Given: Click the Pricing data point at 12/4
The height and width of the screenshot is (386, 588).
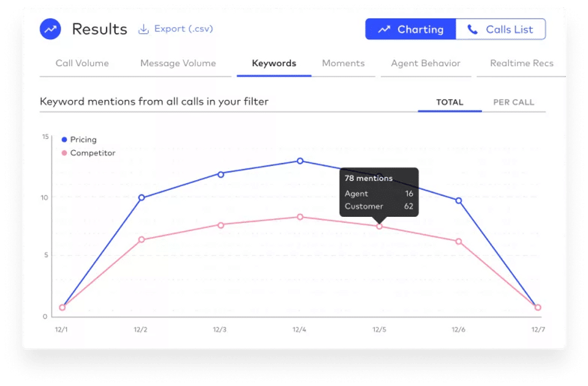Looking at the screenshot, I should click(x=300, y=161).
